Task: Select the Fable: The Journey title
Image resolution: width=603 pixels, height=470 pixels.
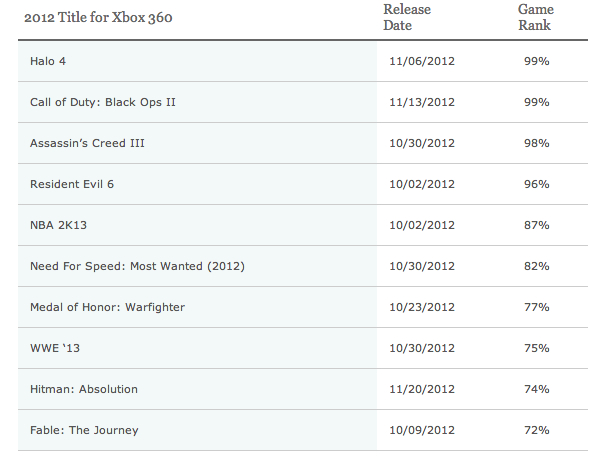Action: [x=84, y=430]
